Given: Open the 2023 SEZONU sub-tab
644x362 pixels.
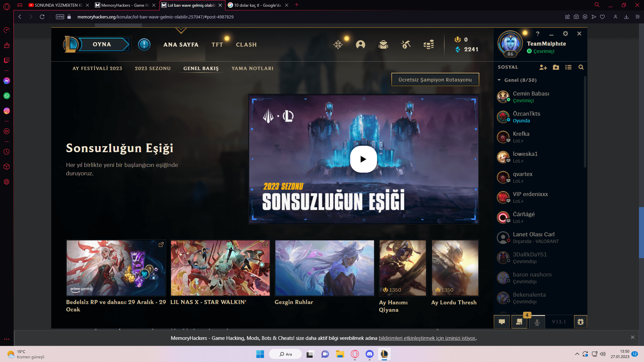Looking at the screenshot, I should tap(153, 68).
